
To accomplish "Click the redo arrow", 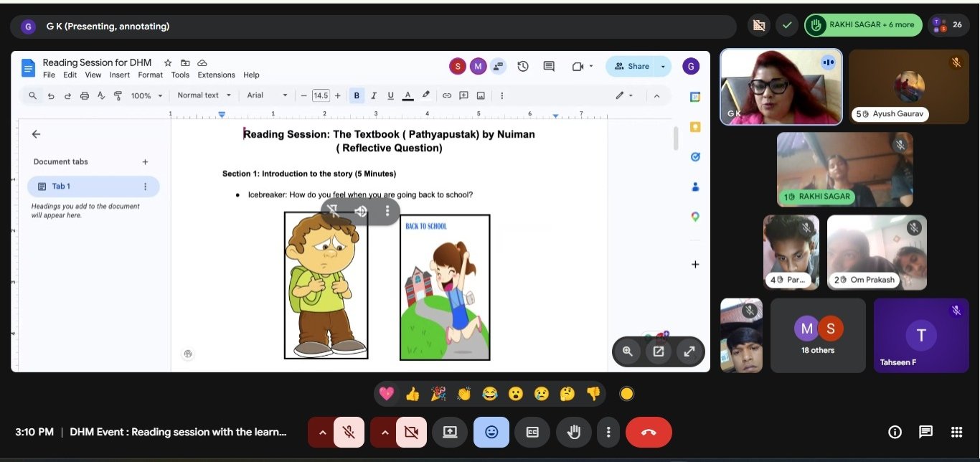I will tap(67, 95).
